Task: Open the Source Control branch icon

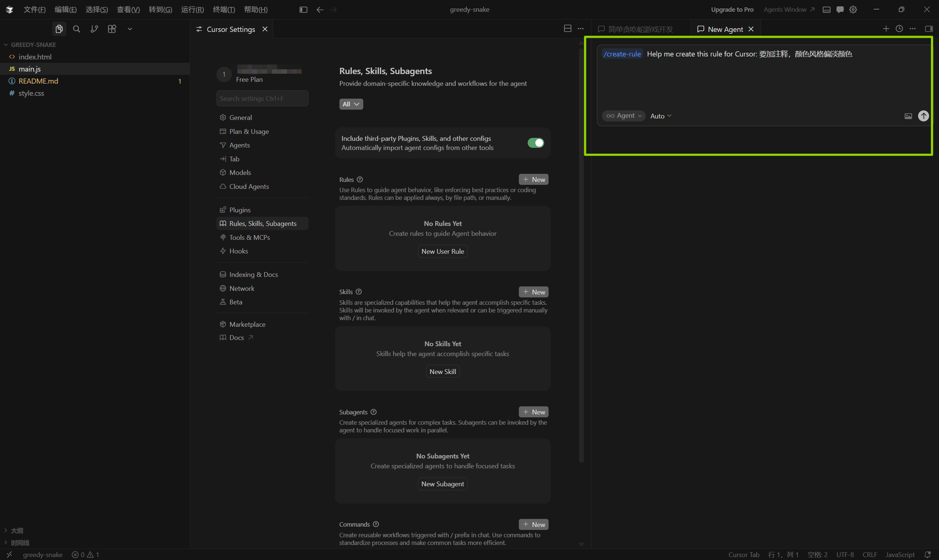Action: point(94,29)
